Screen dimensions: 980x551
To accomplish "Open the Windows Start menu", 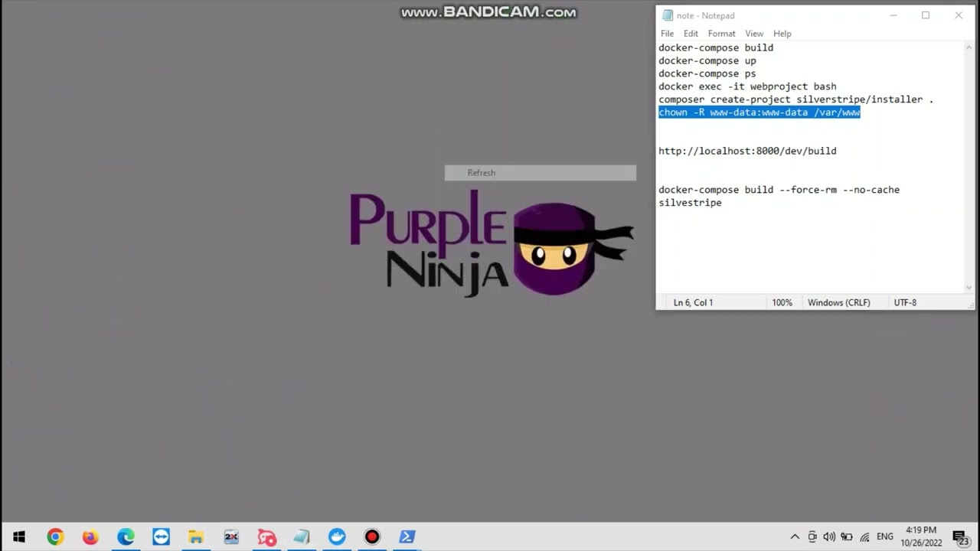I will coord(18,537).
